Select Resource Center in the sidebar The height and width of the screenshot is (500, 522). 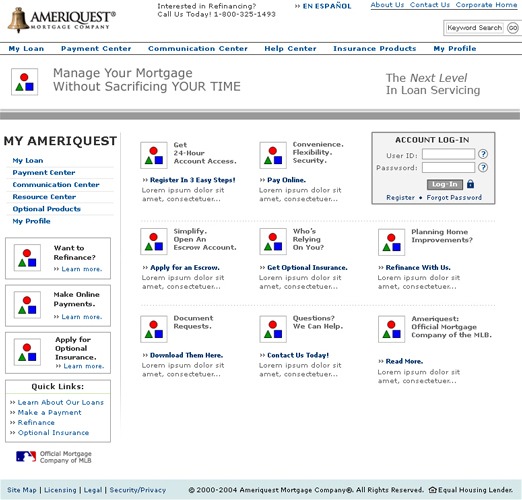[44, 197]
